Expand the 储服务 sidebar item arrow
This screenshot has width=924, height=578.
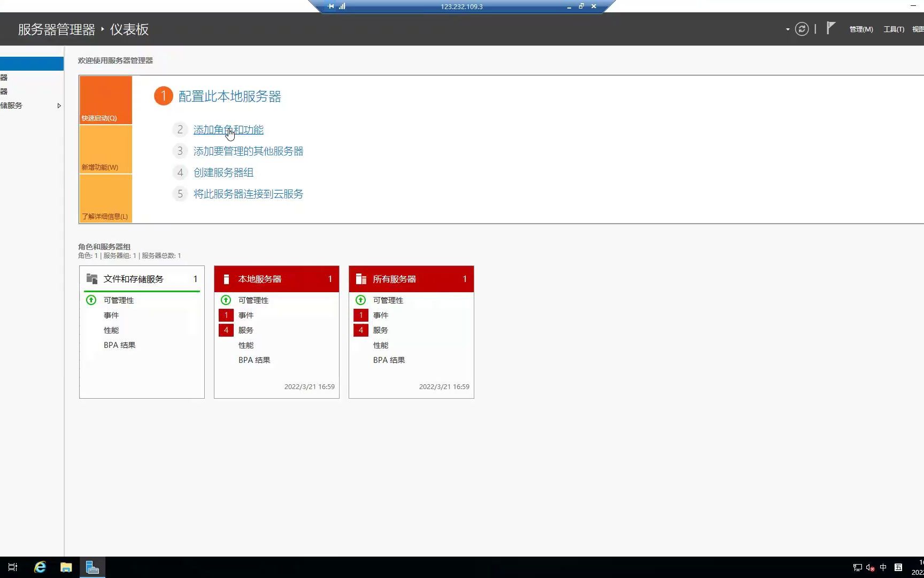click(x=59, y=105)
